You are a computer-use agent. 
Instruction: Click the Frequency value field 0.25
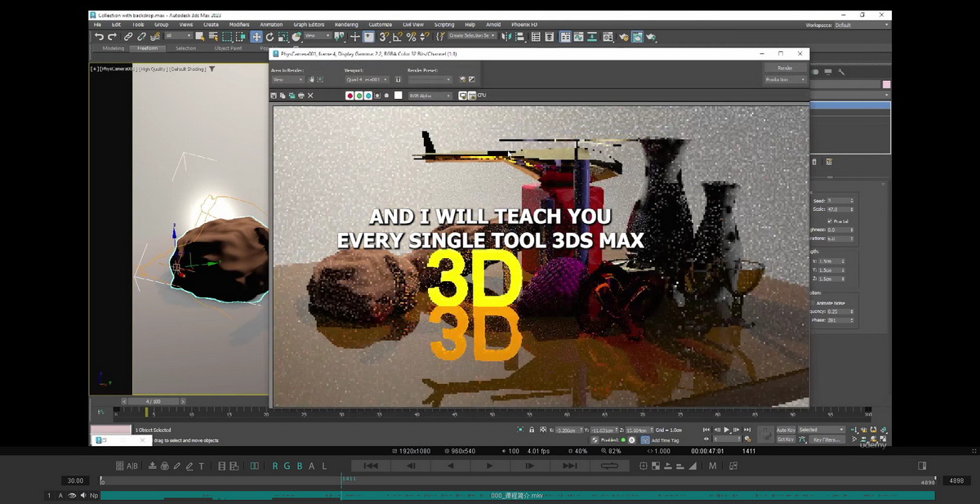(840, 311)
